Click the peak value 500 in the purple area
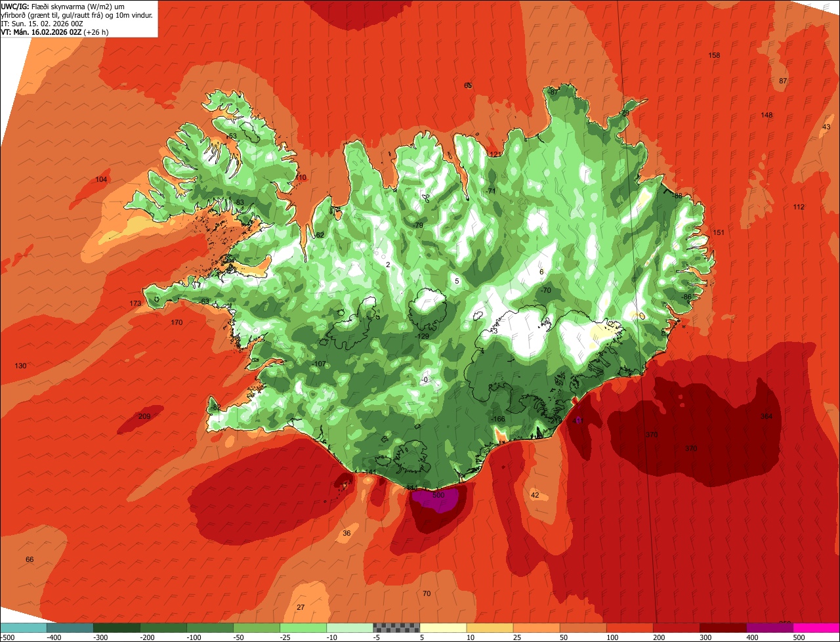The image size is (840, 642). point(438,495)
